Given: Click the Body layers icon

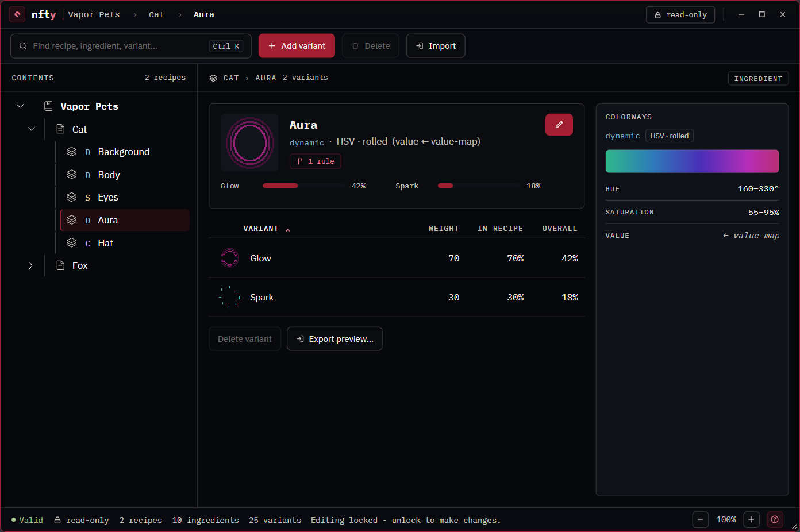Looking at the screenshot, I should [72, 175].
